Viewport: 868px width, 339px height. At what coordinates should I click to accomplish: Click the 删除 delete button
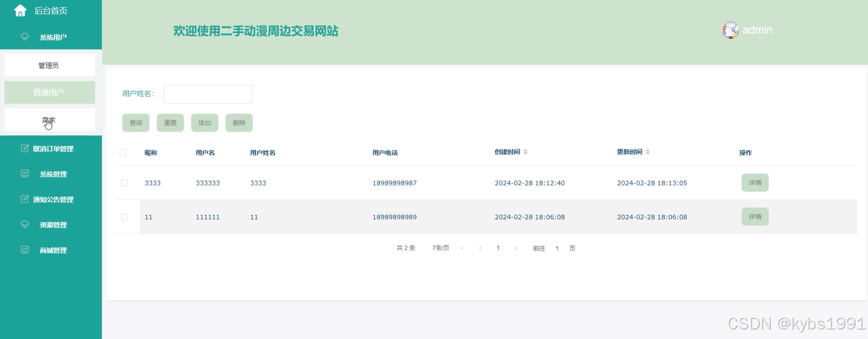[239, 123]
